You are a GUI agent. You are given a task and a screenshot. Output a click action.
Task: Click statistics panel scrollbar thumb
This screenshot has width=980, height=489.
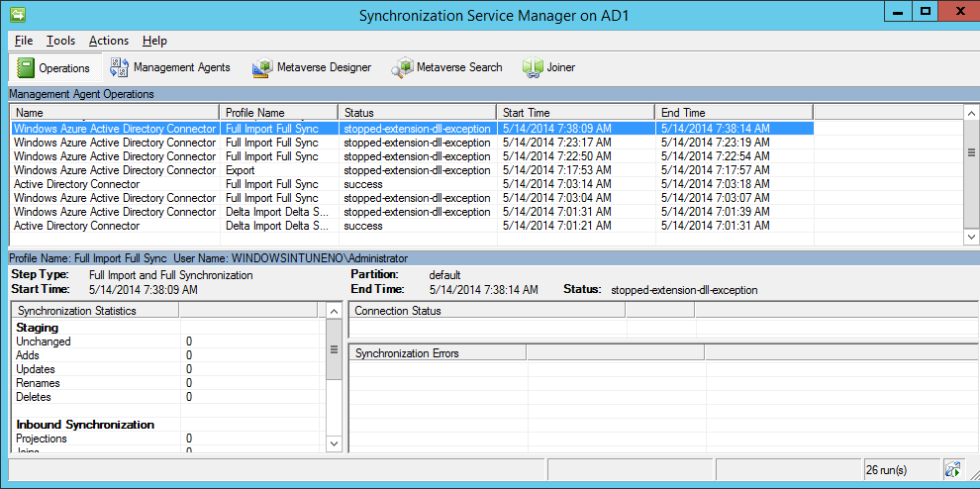pyautogui.click(x=335, y=348)
